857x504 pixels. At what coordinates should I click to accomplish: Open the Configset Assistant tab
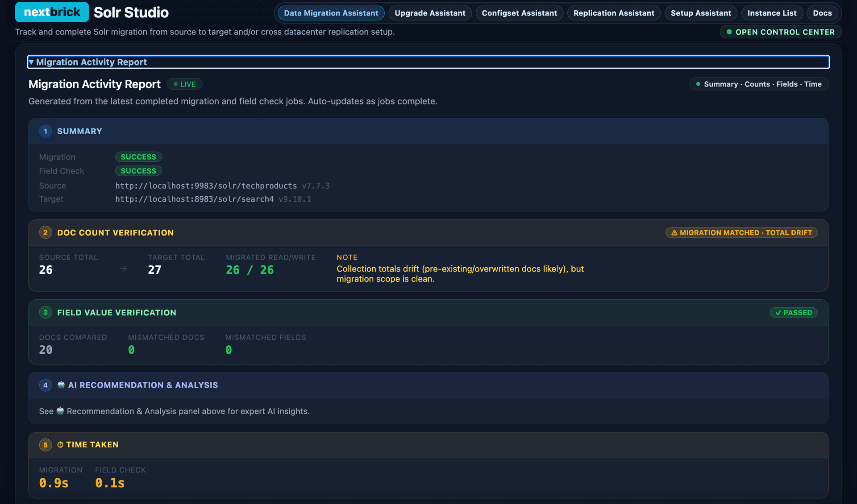[520, 13]
